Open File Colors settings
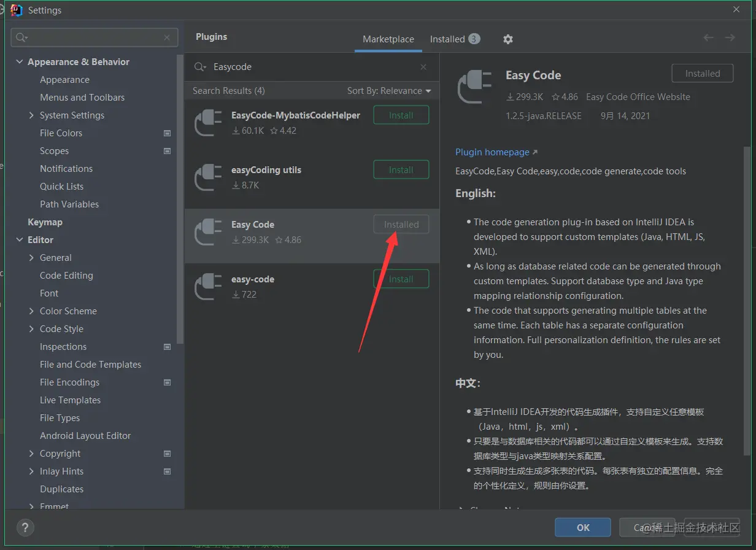Screen dimensions: 756x550 point(61,133)
